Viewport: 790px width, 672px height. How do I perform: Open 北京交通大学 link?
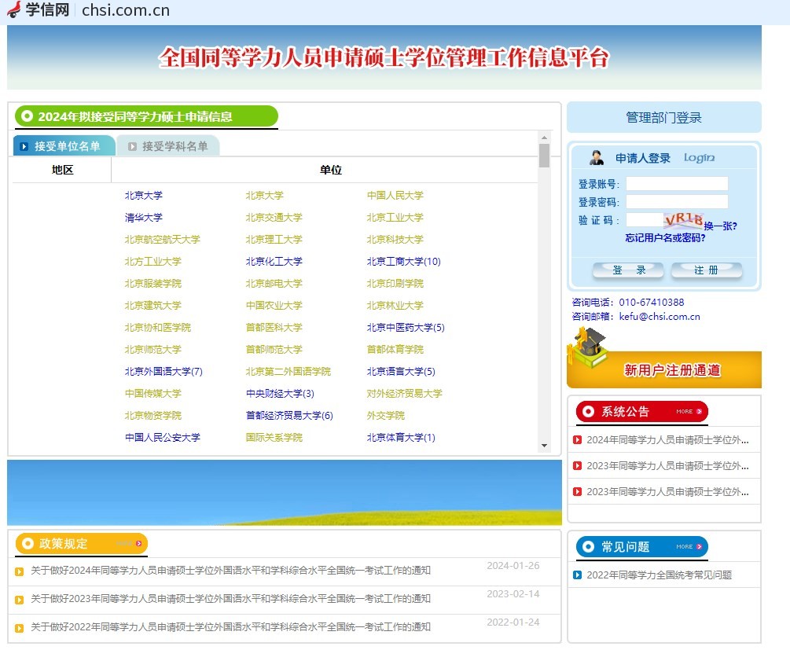pos(274,217)
